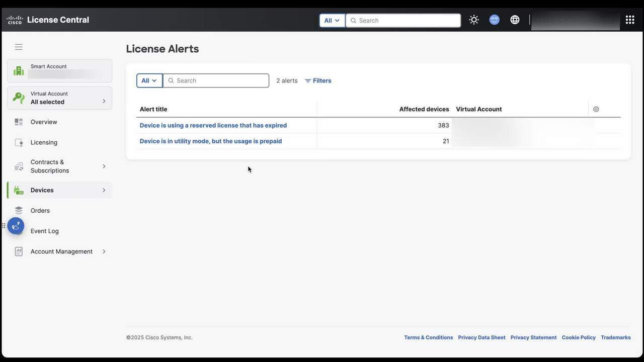Click the floating blue guided-tour button

click(x=16, y=226)
